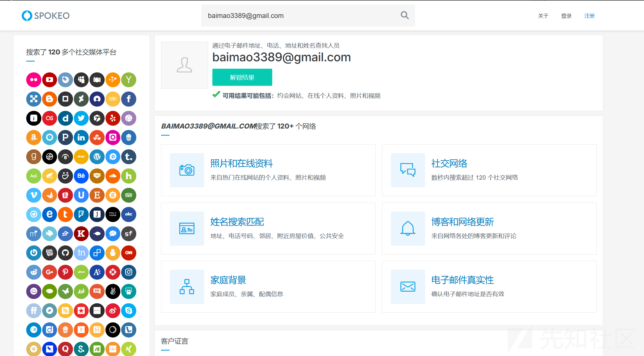Open the 博客和网络更新 link

point(462,222)
